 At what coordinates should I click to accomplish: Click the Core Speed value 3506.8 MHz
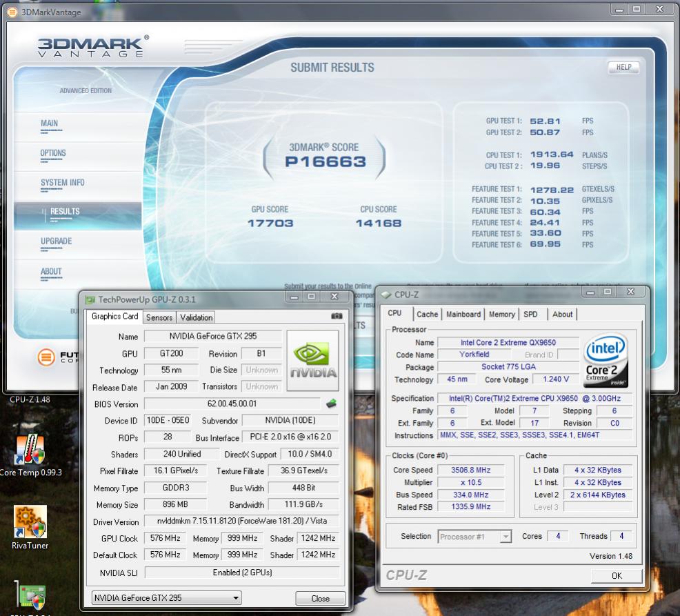click(x=470, y=470)
